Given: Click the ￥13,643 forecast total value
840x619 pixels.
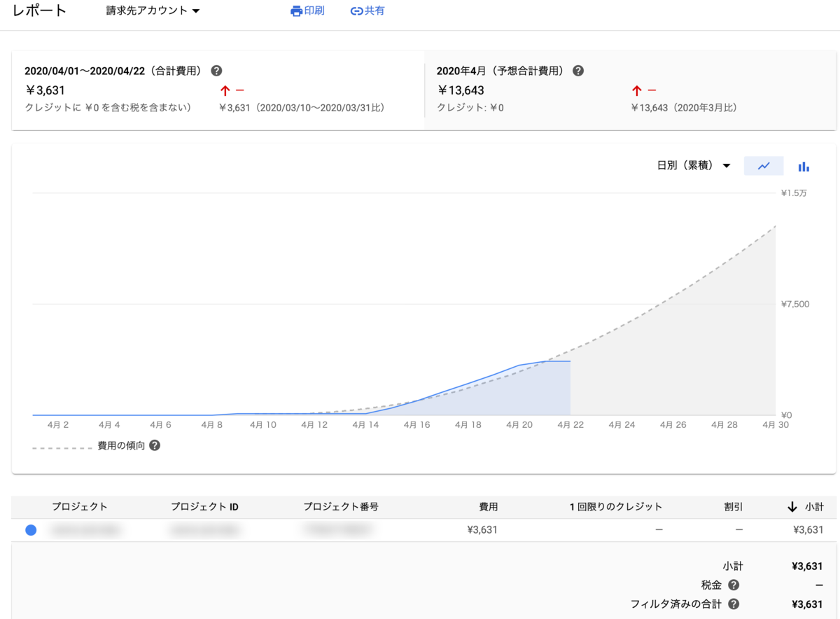Looking at the screenshot, I should [x=461, y=90].
